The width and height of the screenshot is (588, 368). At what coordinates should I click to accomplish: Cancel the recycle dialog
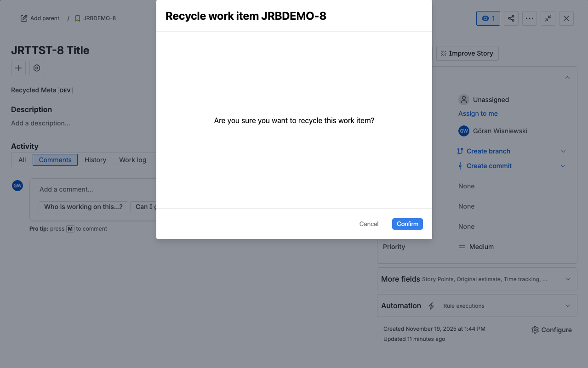click(369, 224)
